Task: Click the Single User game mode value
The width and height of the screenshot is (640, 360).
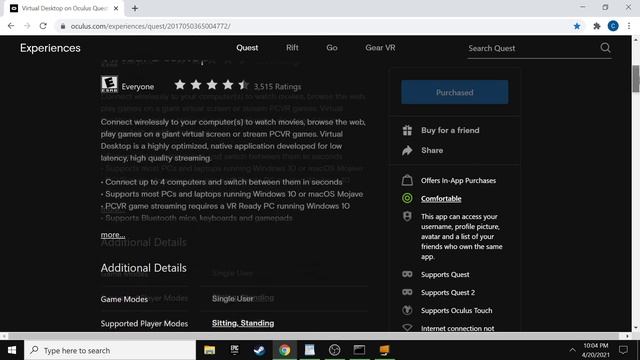Action: click(x=233, y=298)
